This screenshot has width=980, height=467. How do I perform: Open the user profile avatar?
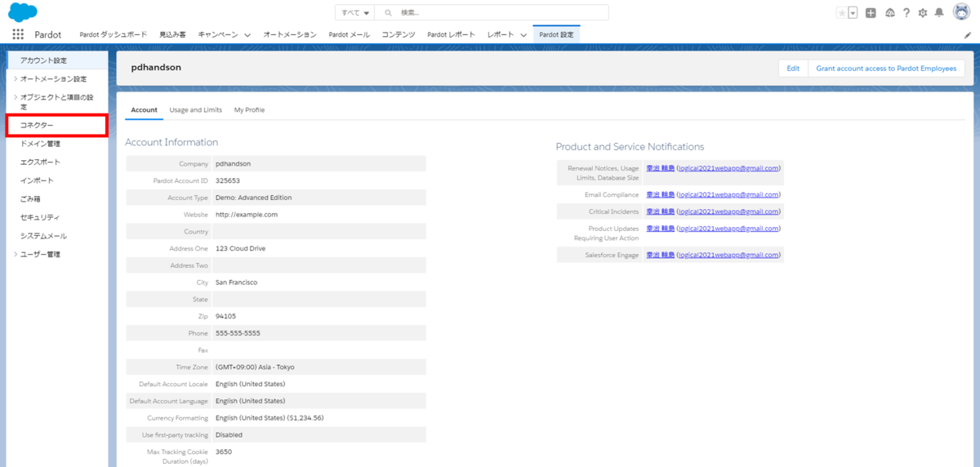pos(961,13)
